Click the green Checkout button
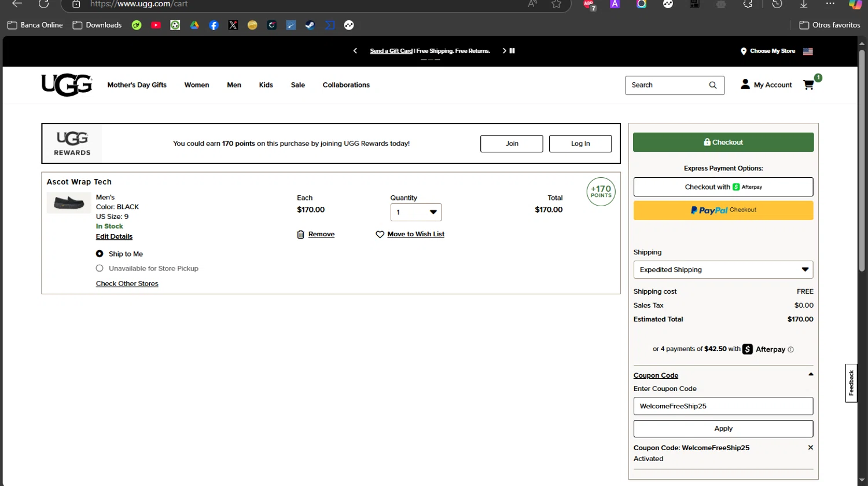The image size is (868, 486). (x=723, y=142)
